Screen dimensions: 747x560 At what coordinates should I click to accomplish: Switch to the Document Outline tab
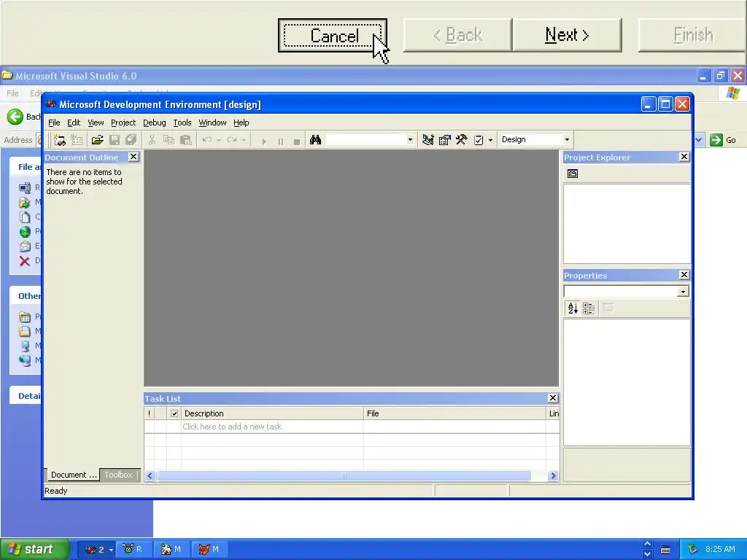coord(73,475)
